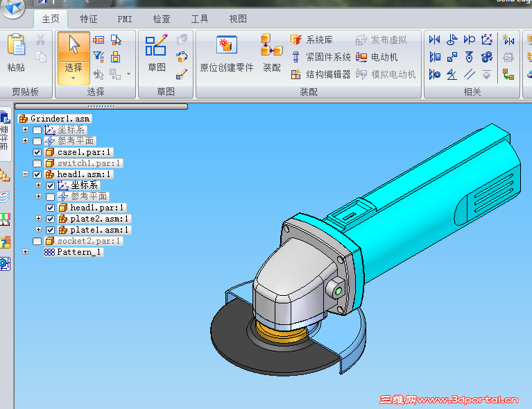Click the Motor (电动机) command
The height and width of the screenshot is (409, 532).
(377, 57)
